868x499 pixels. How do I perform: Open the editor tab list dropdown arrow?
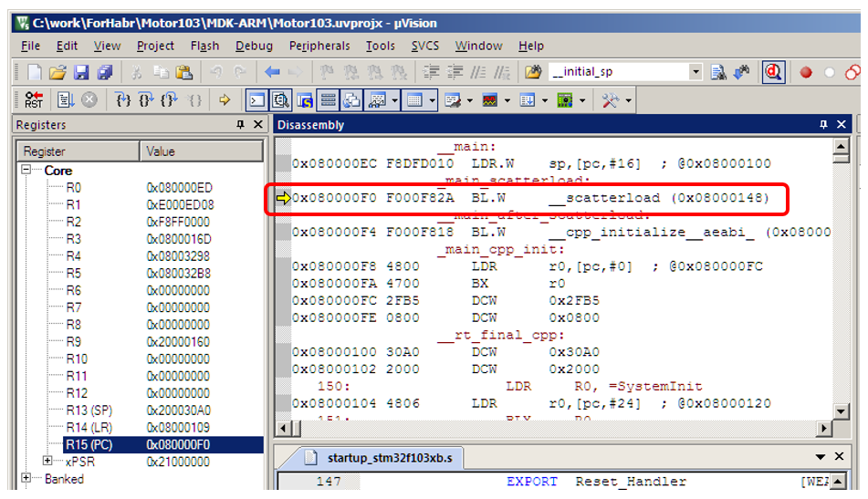pos(821,457)
